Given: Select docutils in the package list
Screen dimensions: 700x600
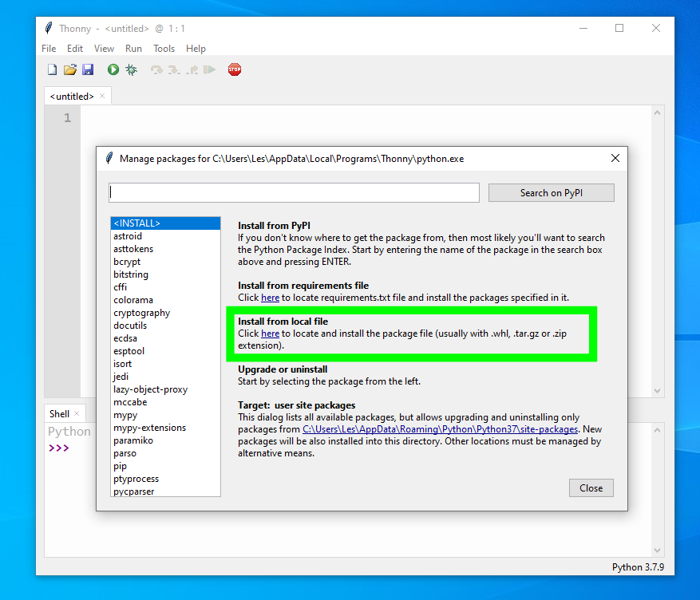Looking at the screenshot, I should pyautogui.click(x=165, y=326).
